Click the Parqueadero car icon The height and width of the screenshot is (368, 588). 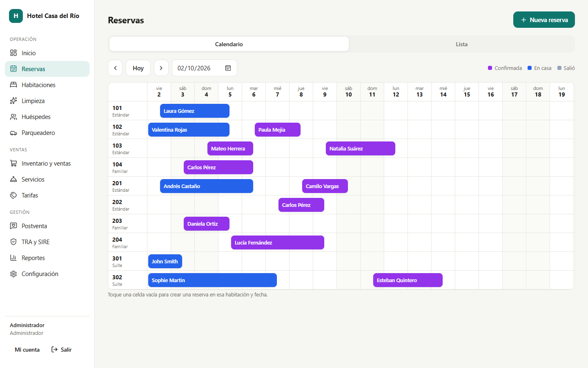click(x=13, y=132)
